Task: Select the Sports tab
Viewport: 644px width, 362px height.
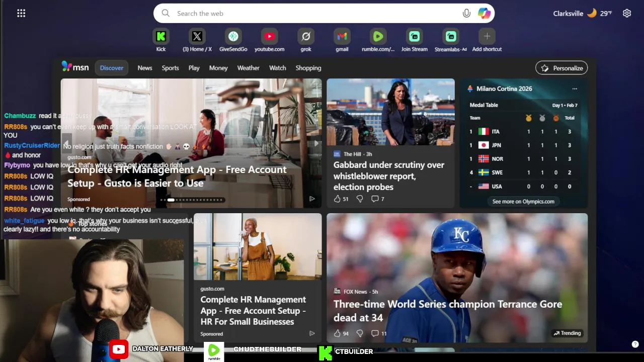Action: (x=170, y=68)
